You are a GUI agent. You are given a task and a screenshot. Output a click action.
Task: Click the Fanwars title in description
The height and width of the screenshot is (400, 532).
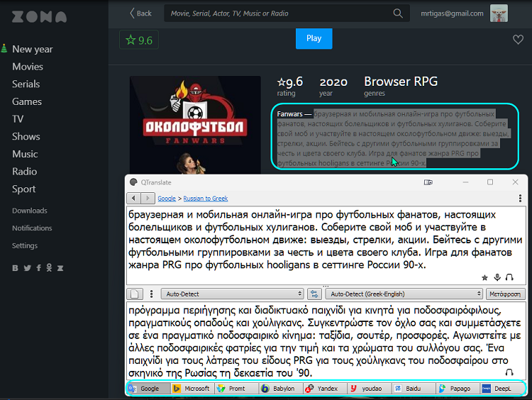(x=289, y=114)
